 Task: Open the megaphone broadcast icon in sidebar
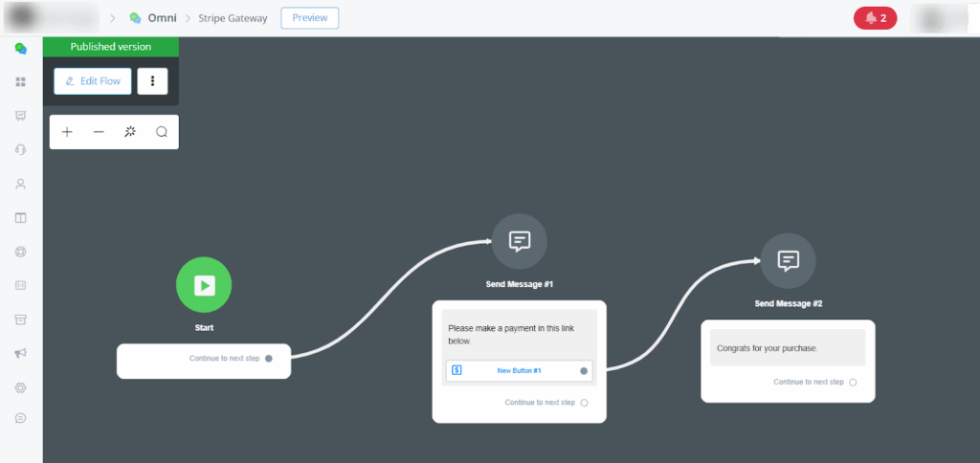click(x=20, y=353)
